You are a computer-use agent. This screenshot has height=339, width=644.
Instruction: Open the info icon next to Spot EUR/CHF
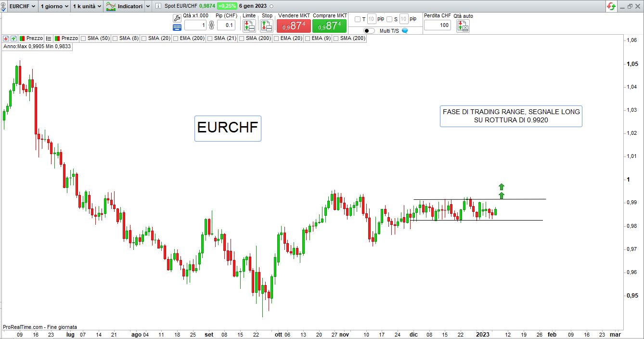point(158,6)
